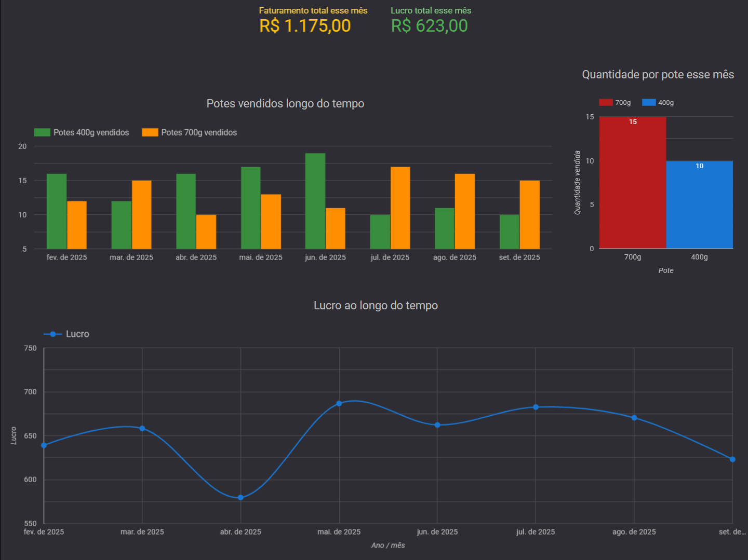Click the Lucro data point at jul. de 2025
Screen dimensions: 748x560
tap(536, 407)
